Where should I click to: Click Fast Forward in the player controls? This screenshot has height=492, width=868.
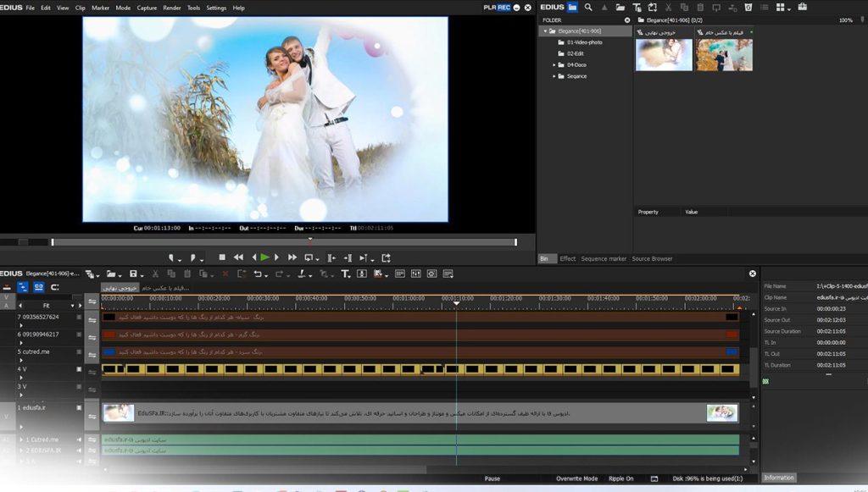tap(292, 257)
